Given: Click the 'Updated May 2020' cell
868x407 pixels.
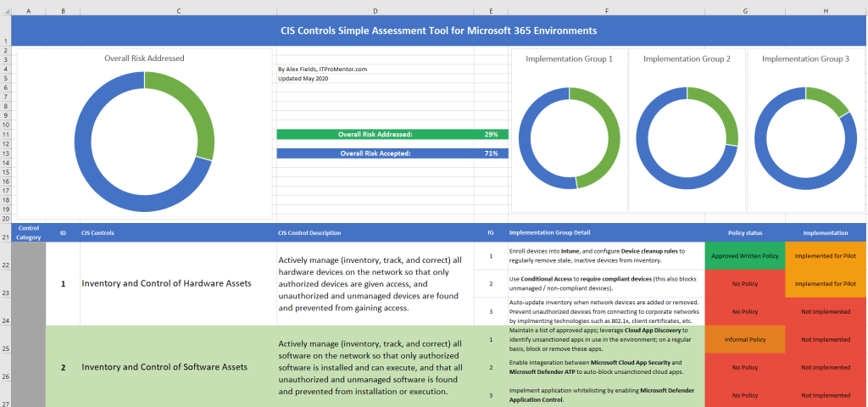Looking at the screenshot, I should (x=375, y=79).
